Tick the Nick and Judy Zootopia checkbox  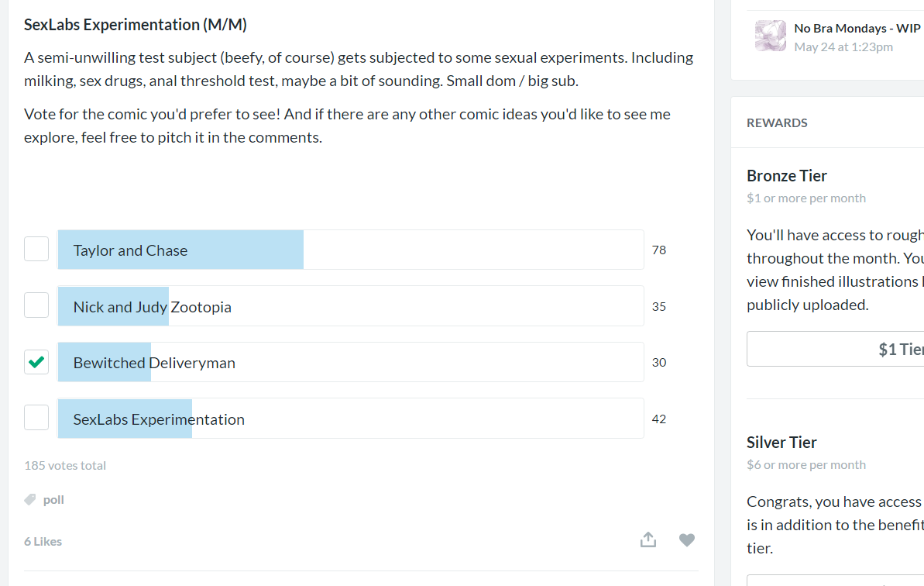pyautogui.click(x=36, y=305)
